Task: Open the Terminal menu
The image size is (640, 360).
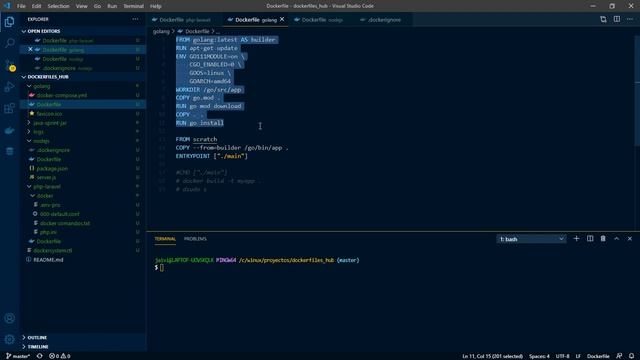Action: 133,6
